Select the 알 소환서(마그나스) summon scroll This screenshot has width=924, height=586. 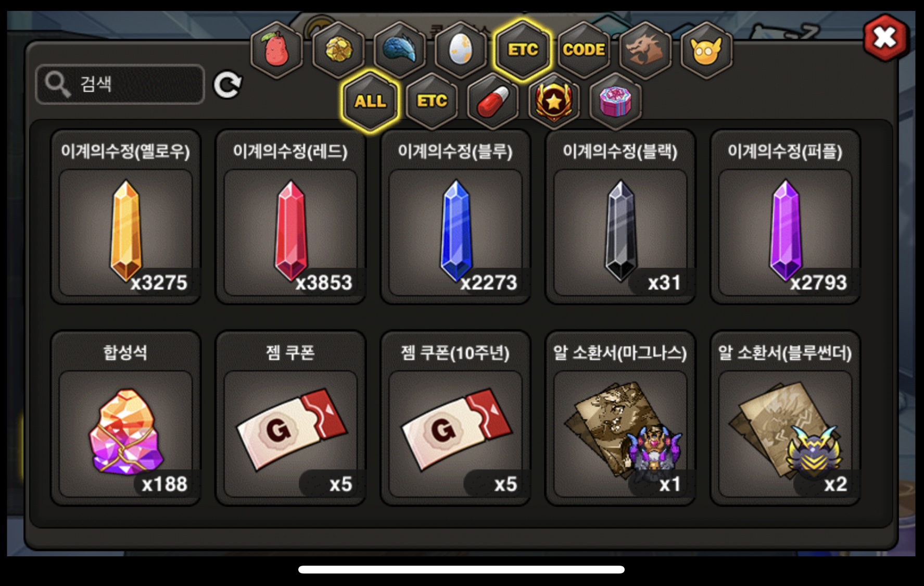pyautogui.click(x=620, y=418)
